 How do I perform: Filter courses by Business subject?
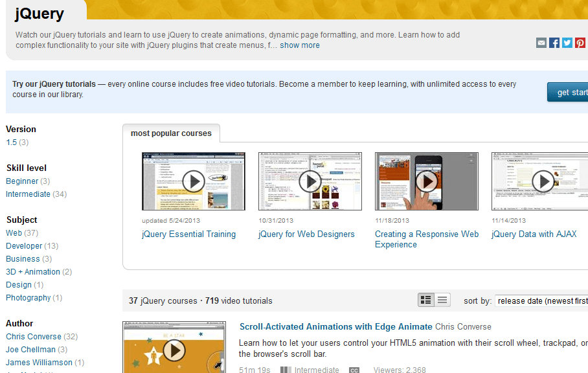pyautogui.click(x=23, y=259)
